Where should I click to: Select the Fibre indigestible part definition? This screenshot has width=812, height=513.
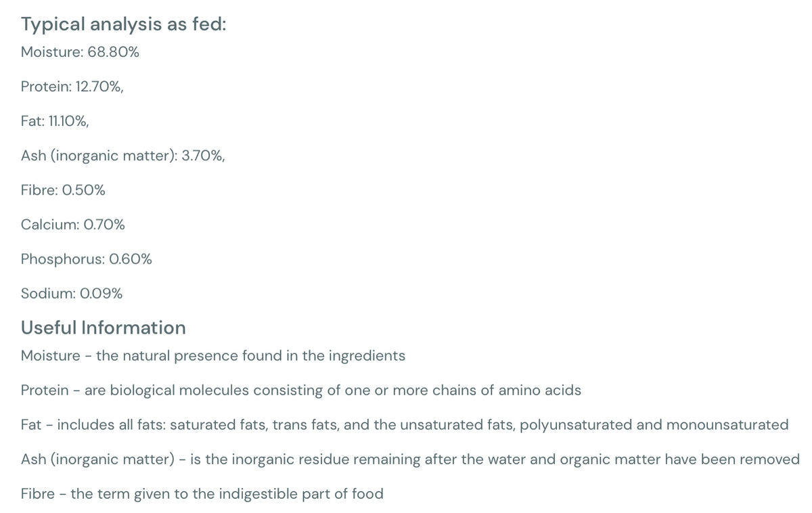[202, 494]
